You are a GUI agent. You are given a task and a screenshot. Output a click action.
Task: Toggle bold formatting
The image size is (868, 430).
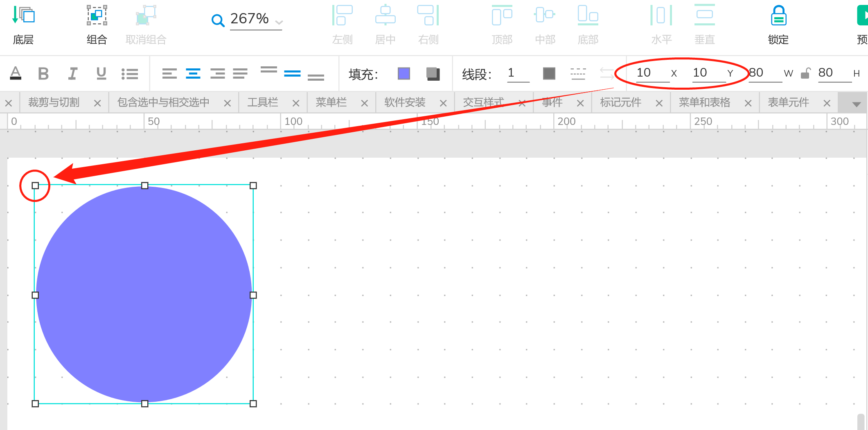pyautogui.click(x=43, y=74)
